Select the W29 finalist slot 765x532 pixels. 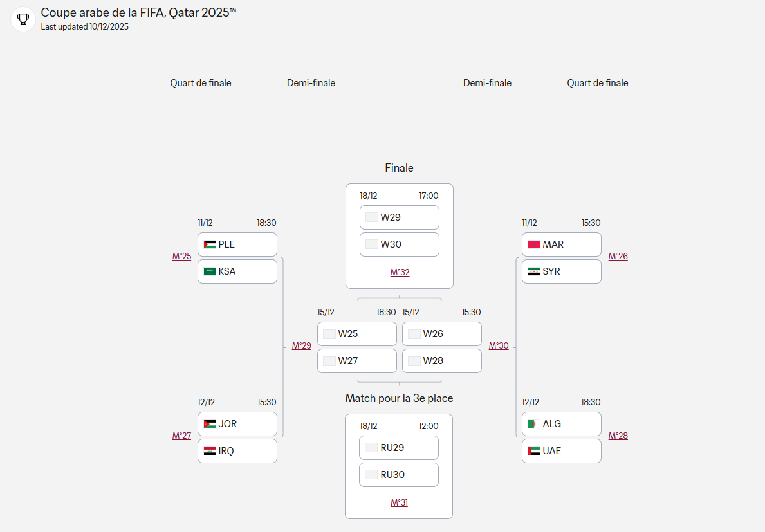coord(400,217)
